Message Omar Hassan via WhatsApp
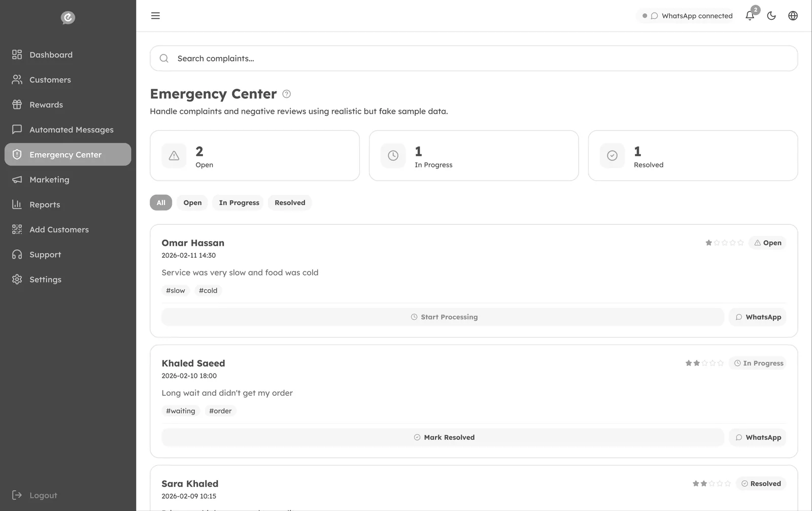The height and width of the screenshot is (511, 812). 758,317
